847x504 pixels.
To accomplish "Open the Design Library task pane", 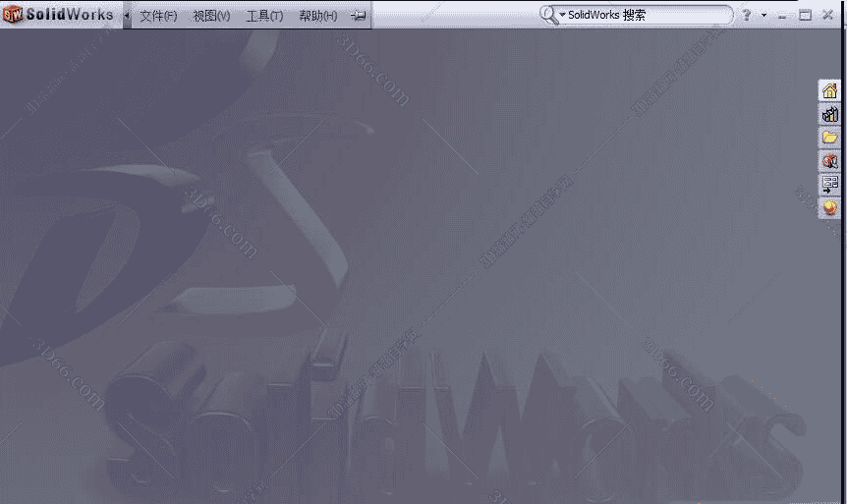I will (x=829, y=115).
